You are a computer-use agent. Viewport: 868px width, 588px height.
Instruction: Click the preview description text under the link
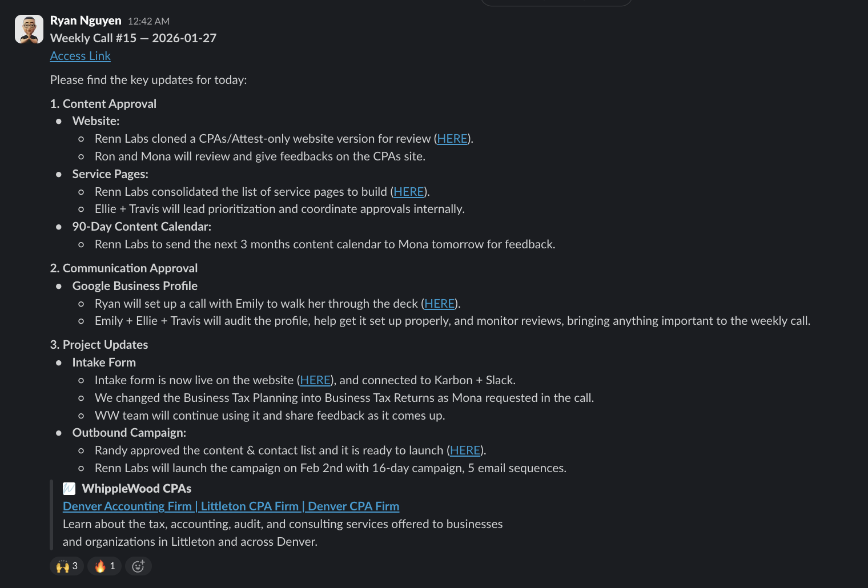[283, 532]
